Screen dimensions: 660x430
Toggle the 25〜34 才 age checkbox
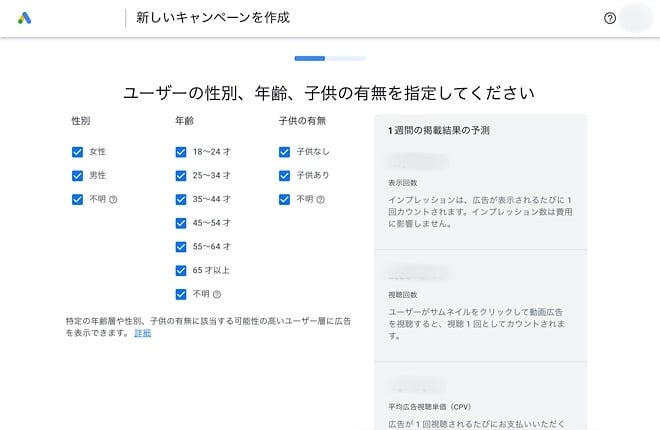181,176
